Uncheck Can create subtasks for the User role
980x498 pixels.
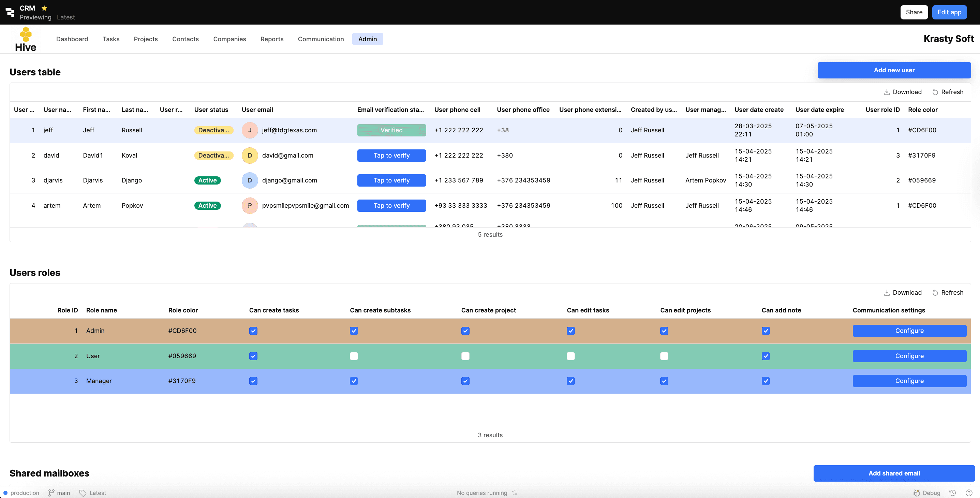pyautogui.click(x=354, y=356)
